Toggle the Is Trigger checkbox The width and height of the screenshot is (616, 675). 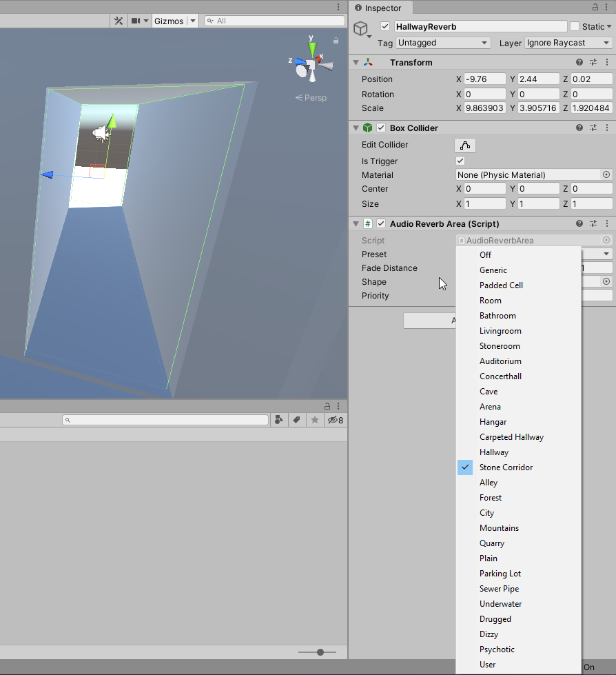pos(460,161)
